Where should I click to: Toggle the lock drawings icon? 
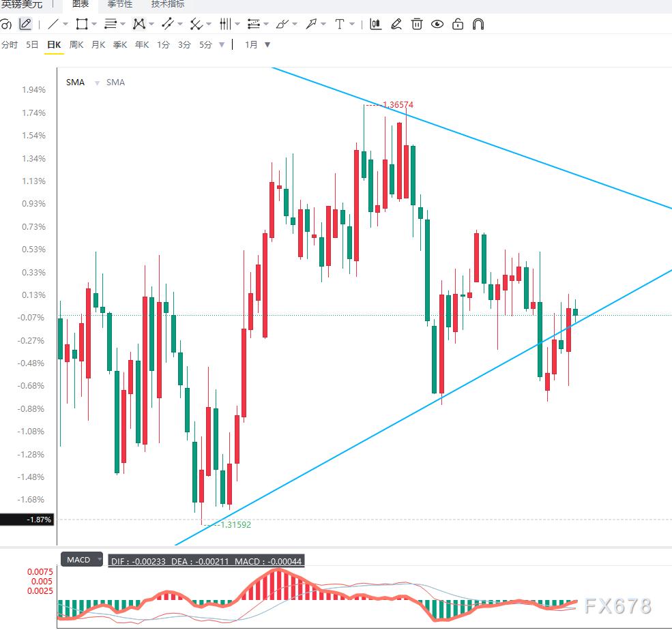[x=458, y=24]
